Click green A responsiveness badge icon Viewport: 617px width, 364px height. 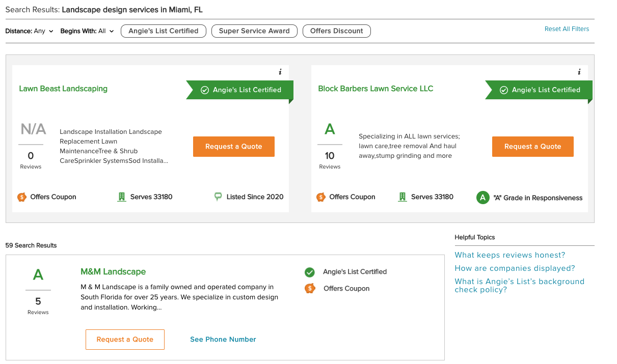coord(482,198)
